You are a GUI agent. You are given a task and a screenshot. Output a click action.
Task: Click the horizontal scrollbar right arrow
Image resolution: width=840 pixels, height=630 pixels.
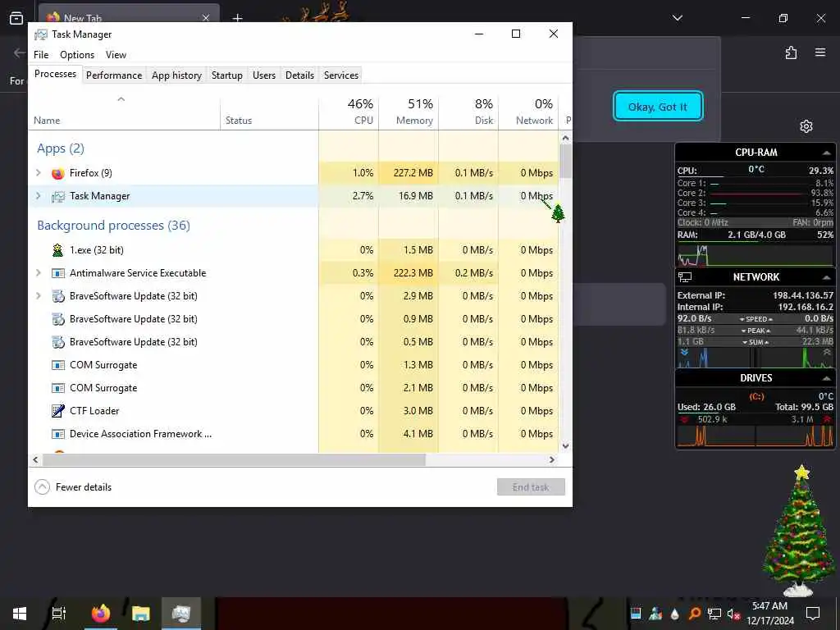[552, 459]
